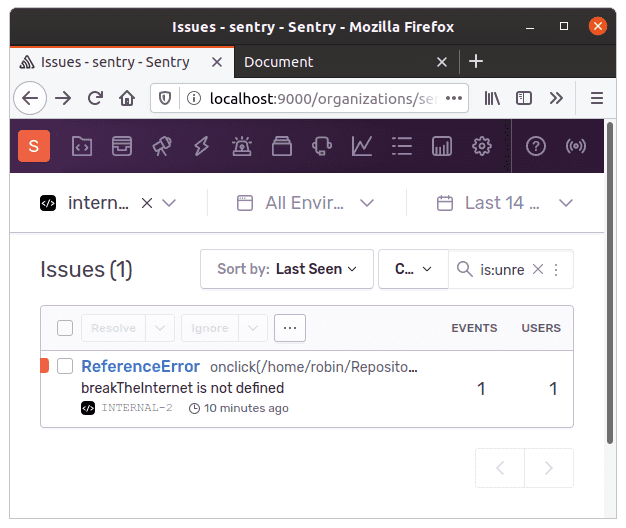Open Releases box icon

[282, 146]
